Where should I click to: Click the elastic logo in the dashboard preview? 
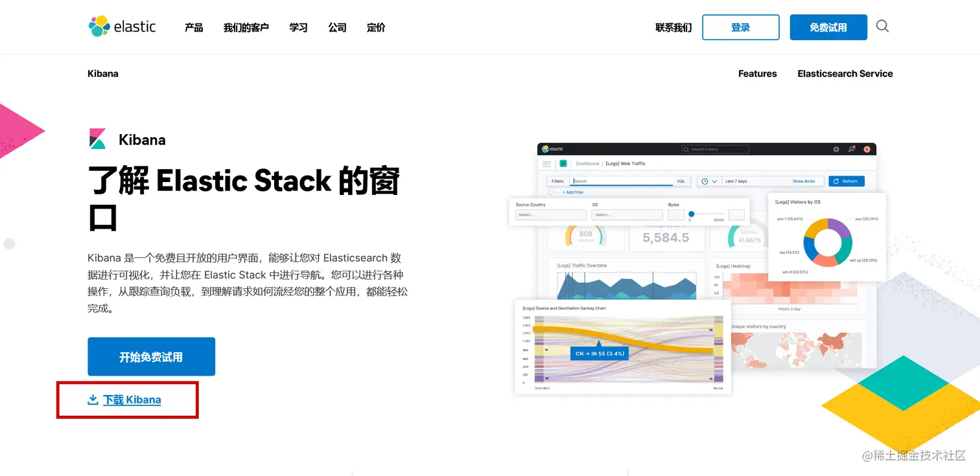click(553, 149)
